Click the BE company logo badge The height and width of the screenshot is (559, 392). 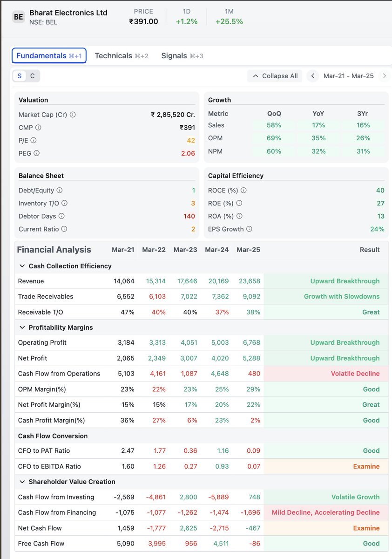click(x=19, y=17)
